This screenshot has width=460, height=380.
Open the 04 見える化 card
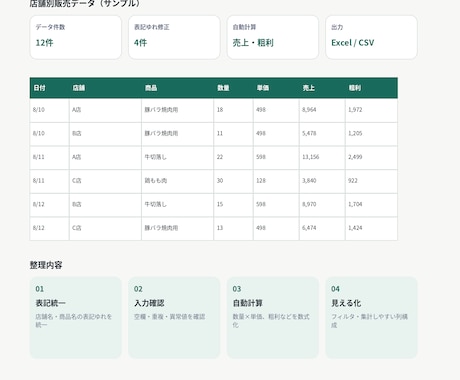(x=371, y=317)
